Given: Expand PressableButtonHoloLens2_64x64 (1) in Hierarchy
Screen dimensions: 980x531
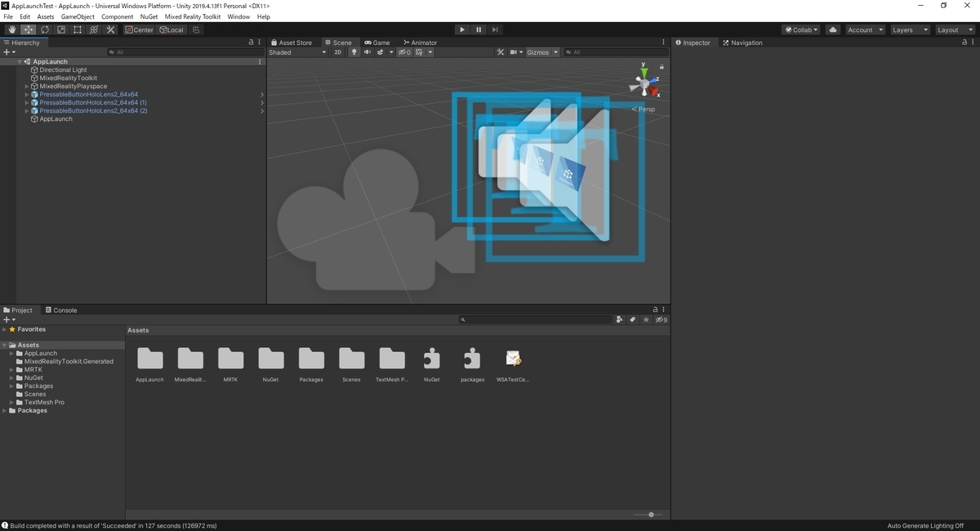Looking at the screenshot, I should pos(27,103).
